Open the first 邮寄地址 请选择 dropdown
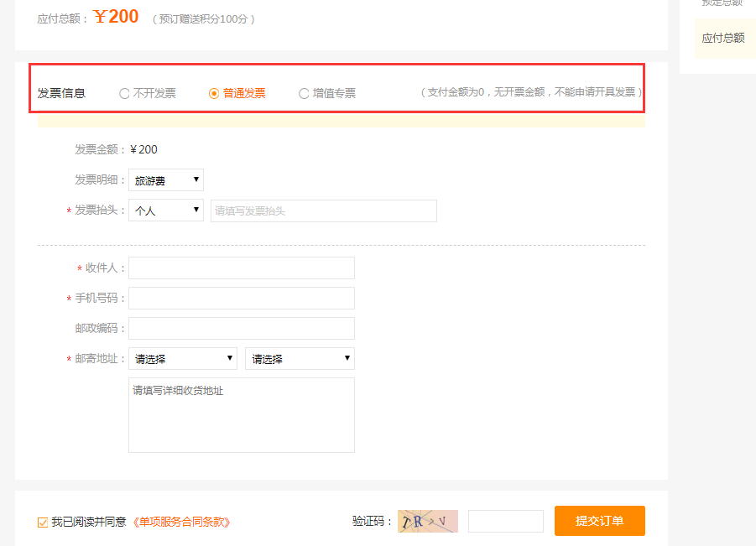Viewport: 756px width, 546px height. [183, 359]
